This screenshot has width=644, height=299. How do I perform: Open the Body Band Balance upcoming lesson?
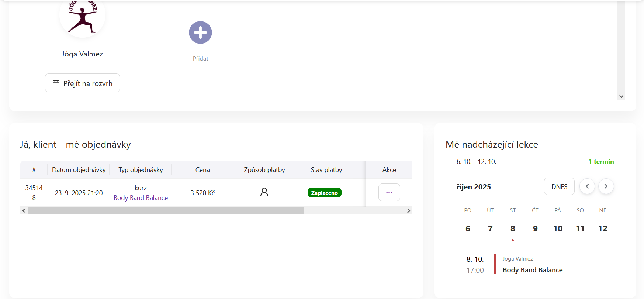click(x=532, y=270)
